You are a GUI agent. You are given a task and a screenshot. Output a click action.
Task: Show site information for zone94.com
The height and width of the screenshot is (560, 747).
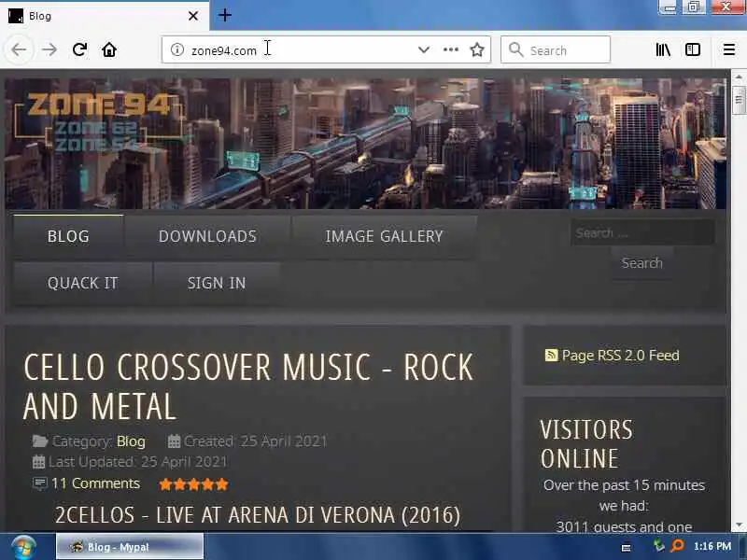pos(177,49)
